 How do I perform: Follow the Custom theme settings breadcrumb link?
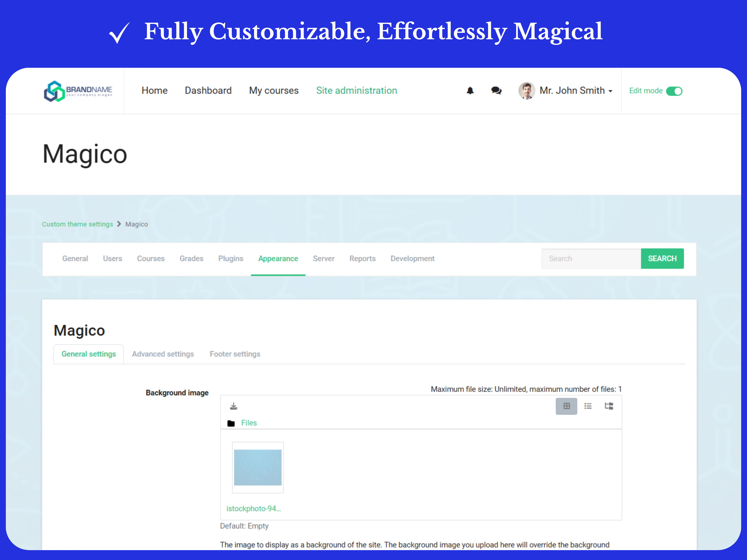click(77, 224)
